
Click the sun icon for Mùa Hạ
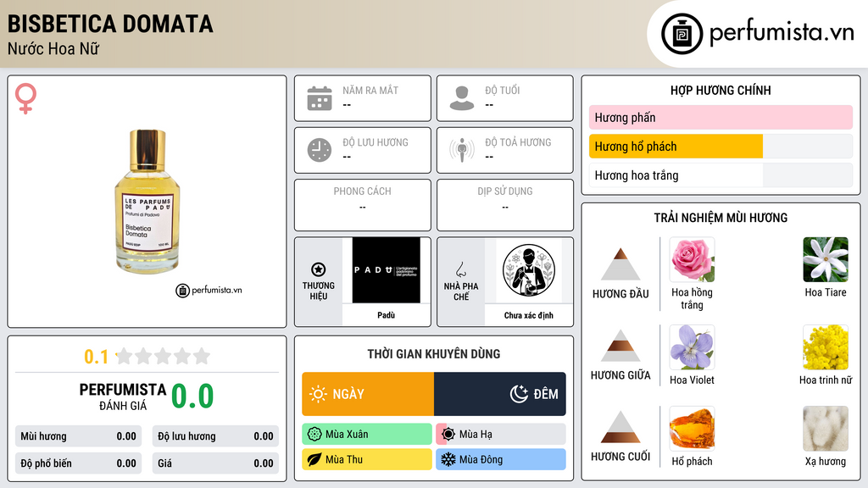coord(448,435)
